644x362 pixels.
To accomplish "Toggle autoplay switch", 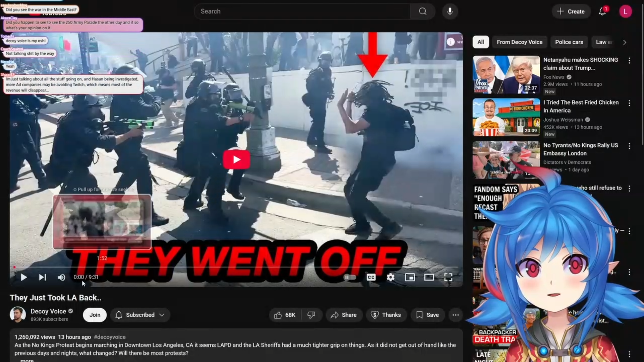I will [350, 277].
